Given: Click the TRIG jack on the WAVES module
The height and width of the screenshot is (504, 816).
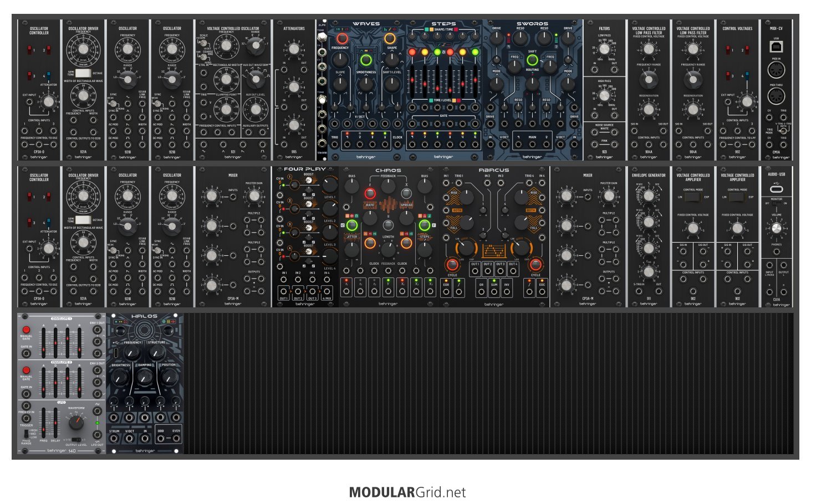Looking at the screenshot, I should (335, 145).
